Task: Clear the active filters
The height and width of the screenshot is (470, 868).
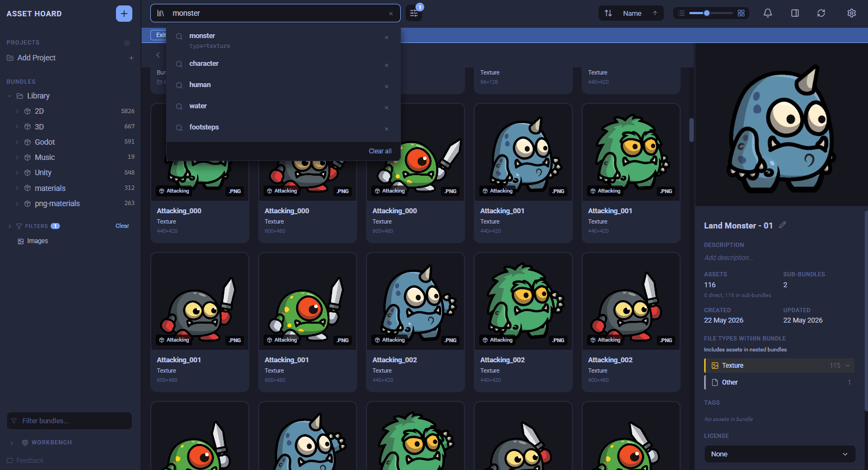Action: click(122, 226)
